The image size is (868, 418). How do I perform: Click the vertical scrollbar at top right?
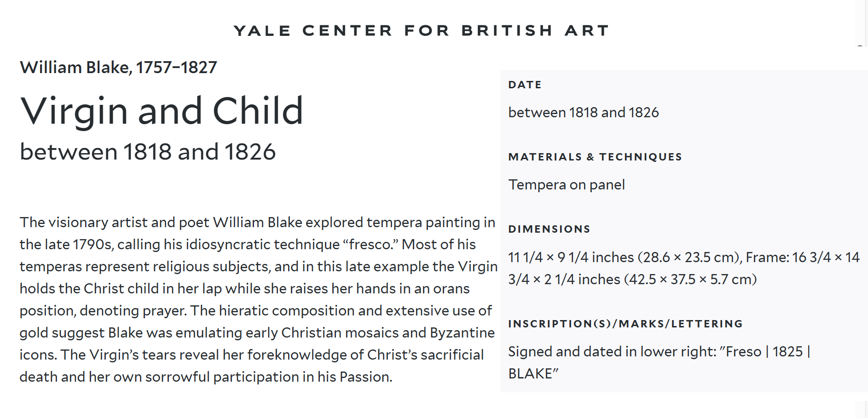(861, 23)
